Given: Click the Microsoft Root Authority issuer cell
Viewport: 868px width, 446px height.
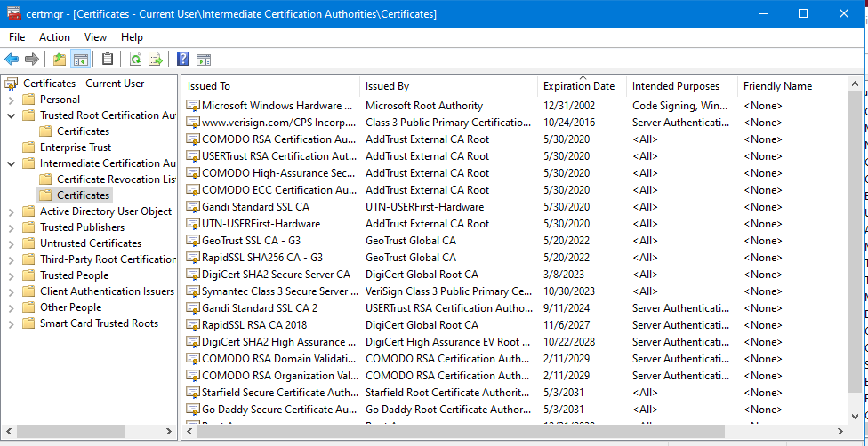Looking at the screenshot, I should [x=424, y=106].
